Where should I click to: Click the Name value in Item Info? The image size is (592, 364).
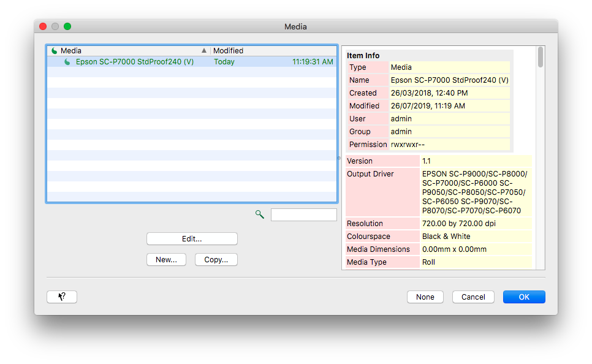point(450,80)
